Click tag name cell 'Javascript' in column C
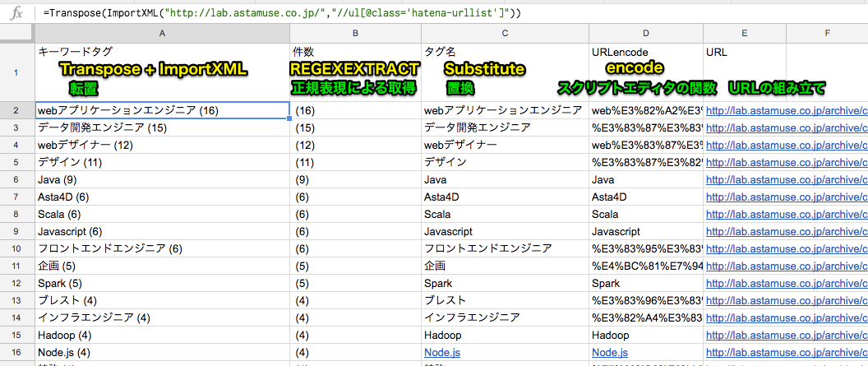The height and width of the screenshot is (366, 868). click(x=505, y=232)
